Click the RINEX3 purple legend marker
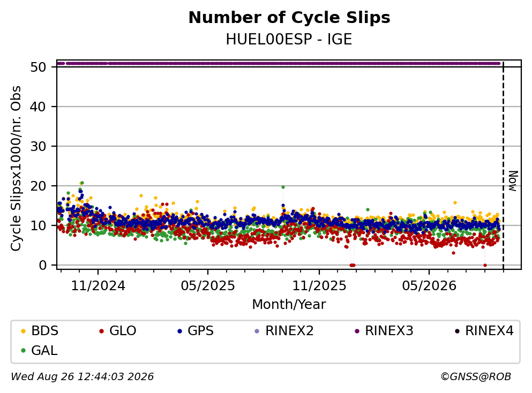This screenshot has width=532, height=393. (357, 331)
